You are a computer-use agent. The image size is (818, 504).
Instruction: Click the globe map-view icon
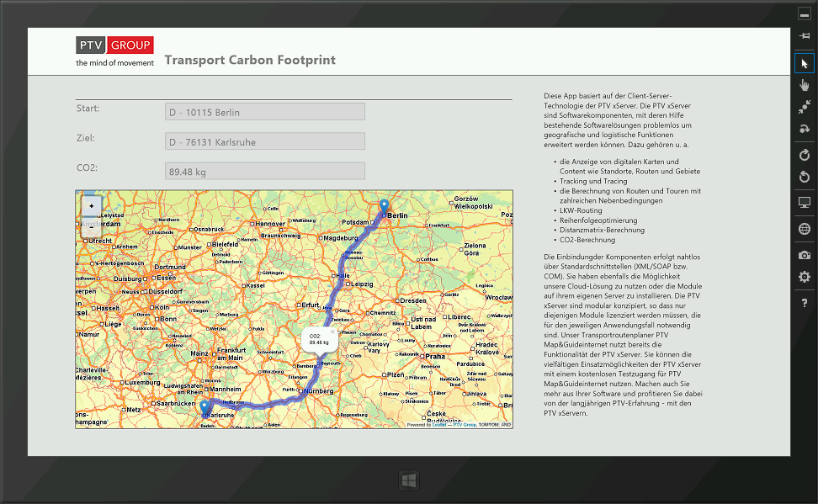(804, 228)
